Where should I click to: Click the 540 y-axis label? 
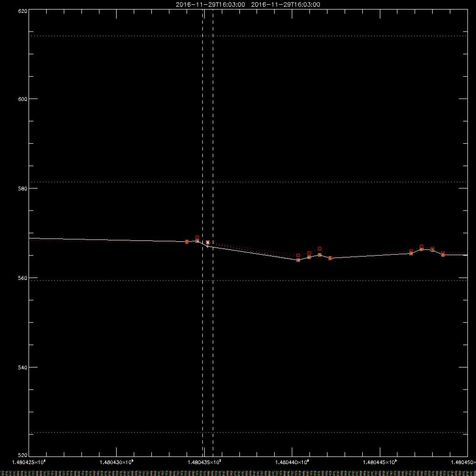pyautogui.click(x=23, y=367)
